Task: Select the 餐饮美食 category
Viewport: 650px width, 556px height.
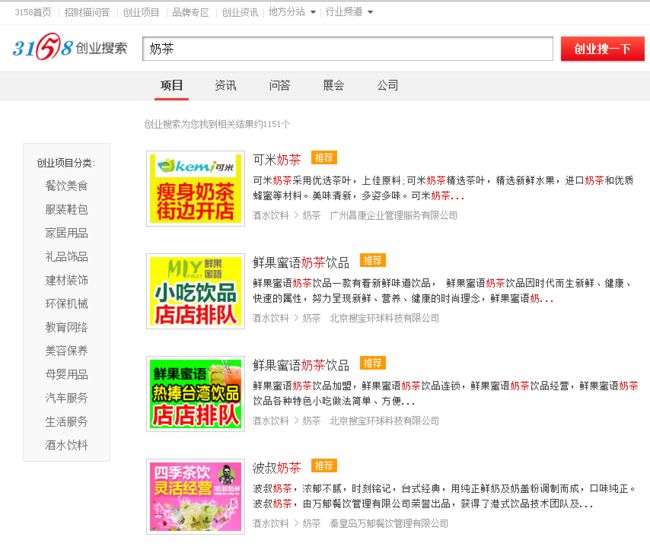Action: pyautogui.click(x=66, y=186)
